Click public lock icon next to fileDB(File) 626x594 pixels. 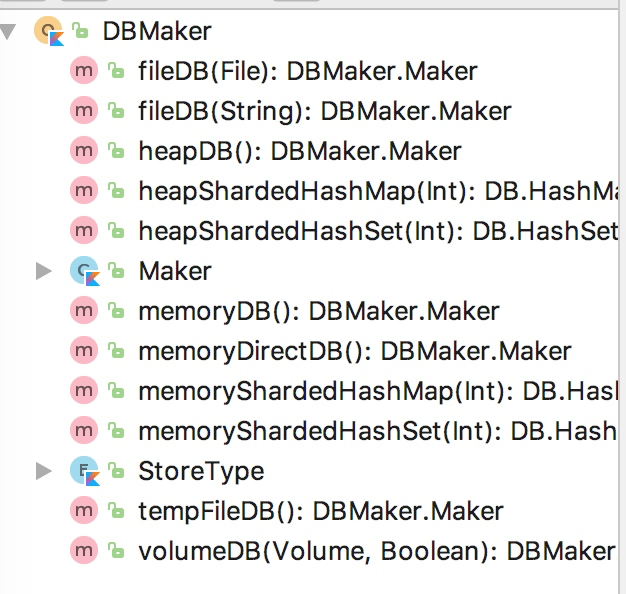(x=116, y=70)
